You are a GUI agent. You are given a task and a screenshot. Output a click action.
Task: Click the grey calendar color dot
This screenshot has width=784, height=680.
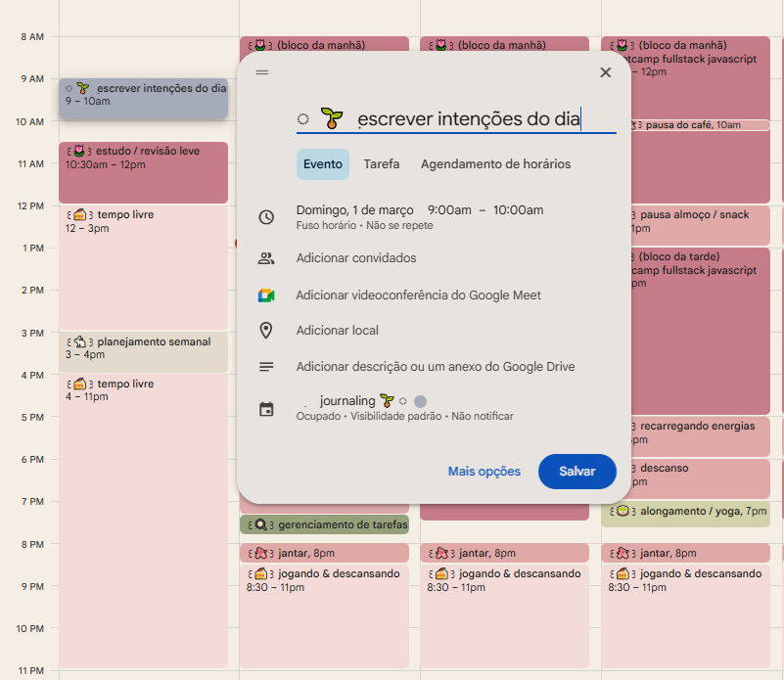[421, 401]
